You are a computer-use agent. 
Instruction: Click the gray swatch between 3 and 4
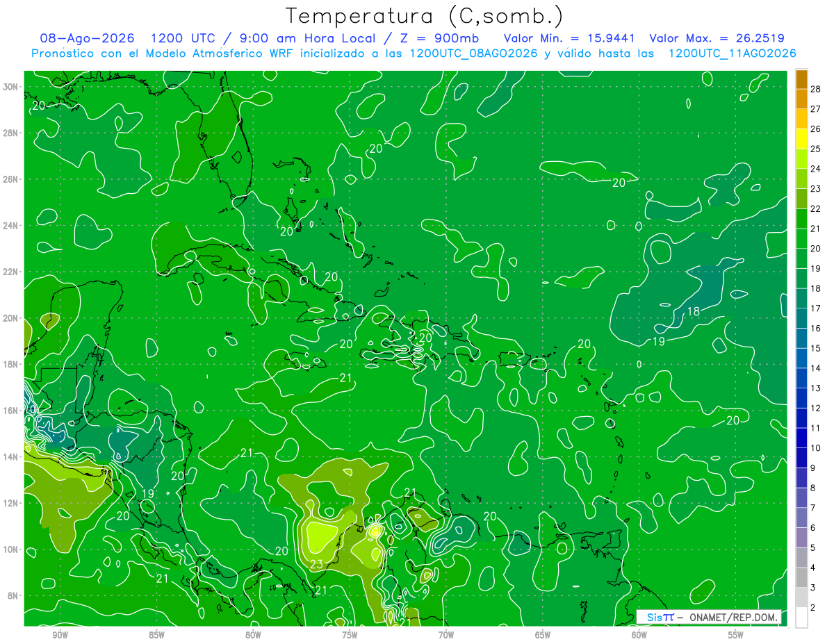point(801,578)
